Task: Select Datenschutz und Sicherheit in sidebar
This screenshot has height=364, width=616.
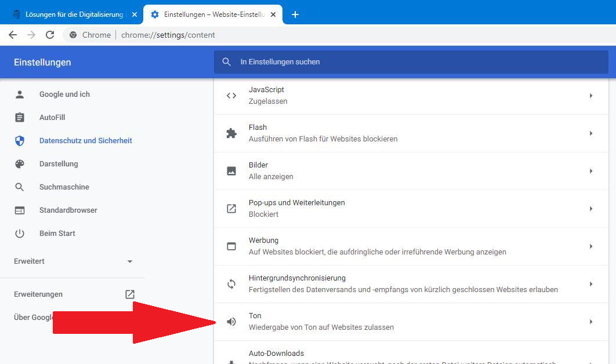Action: pyautogui.click(x=85, y=141)
